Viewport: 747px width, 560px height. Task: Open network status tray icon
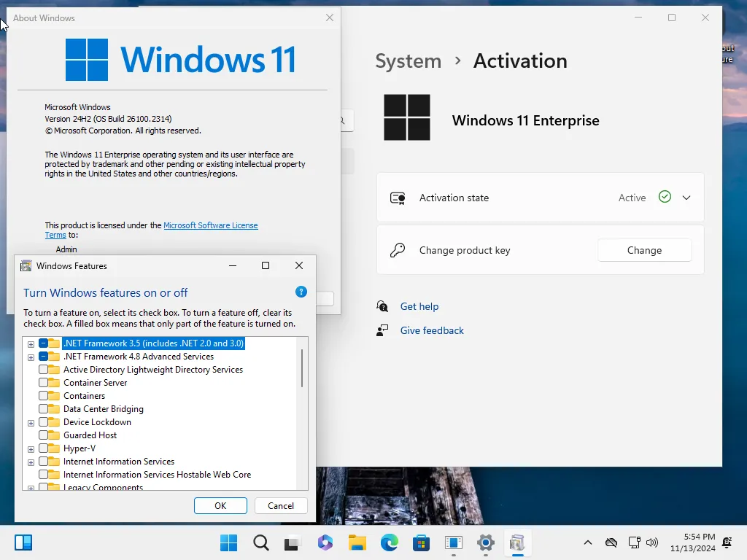[x=634, y=542]
